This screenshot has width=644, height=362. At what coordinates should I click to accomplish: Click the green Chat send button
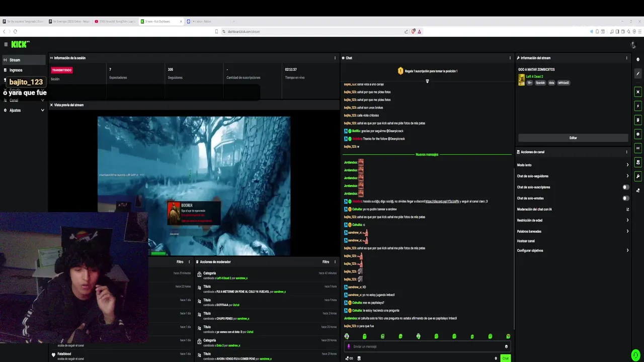tap(505, 358)
